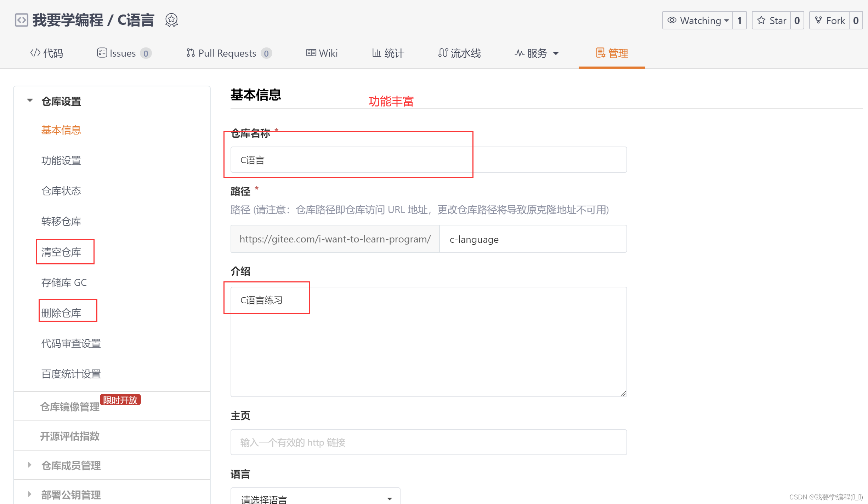Expand the 仓库成员管理 section arrow
The image size is (868, 504).
tap(30, 465)
